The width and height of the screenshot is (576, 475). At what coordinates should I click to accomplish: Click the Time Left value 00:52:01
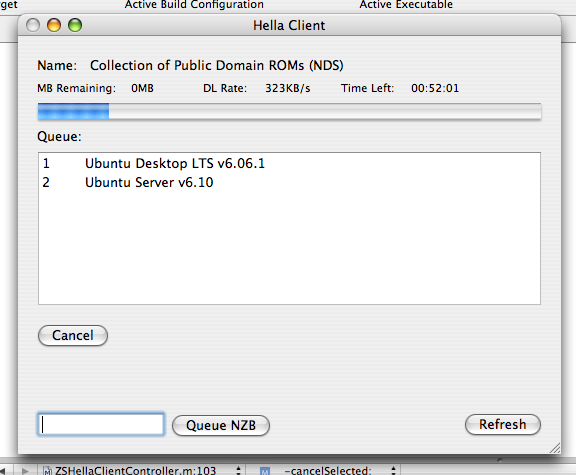click(435, 89)
